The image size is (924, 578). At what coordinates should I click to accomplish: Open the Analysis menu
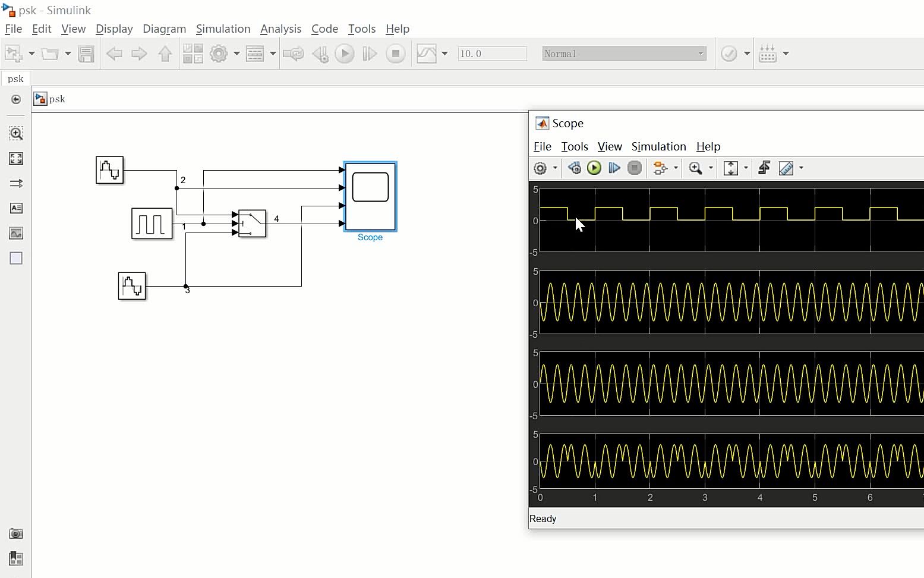(280, 29)
